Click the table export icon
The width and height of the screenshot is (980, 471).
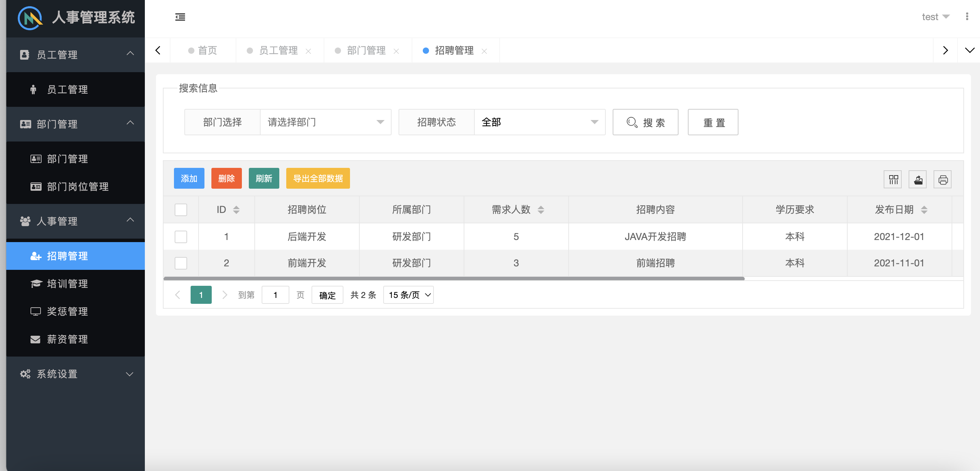click(918, 180)
